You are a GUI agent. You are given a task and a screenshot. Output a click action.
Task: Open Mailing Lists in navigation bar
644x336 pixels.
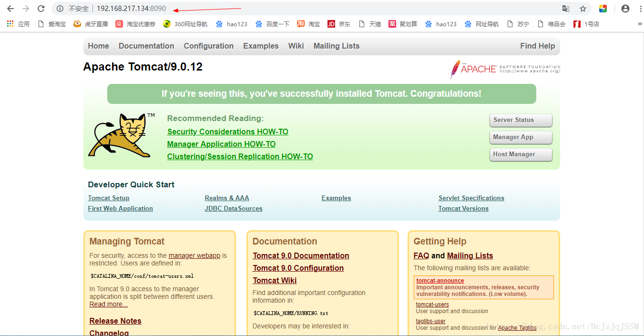coord(337,46)
